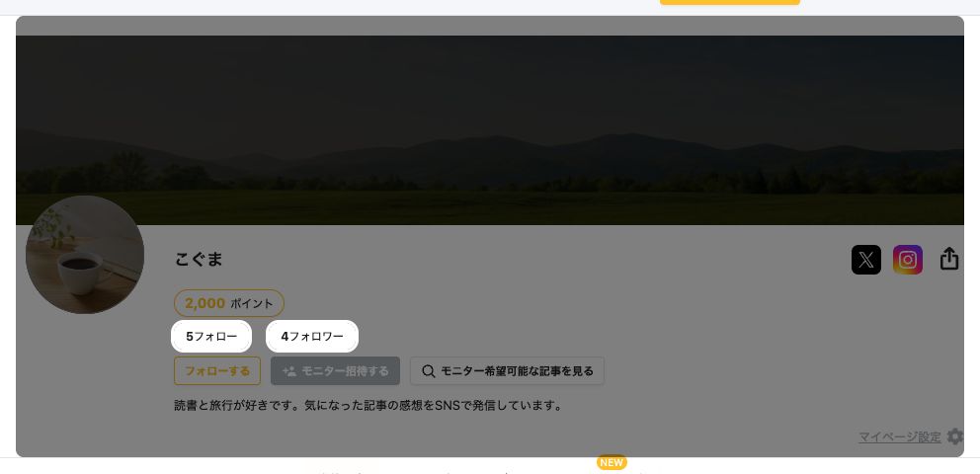Click the bio text about 読書と旅行
The height and width of the screenshot is (474, 980).
[368, 405]
